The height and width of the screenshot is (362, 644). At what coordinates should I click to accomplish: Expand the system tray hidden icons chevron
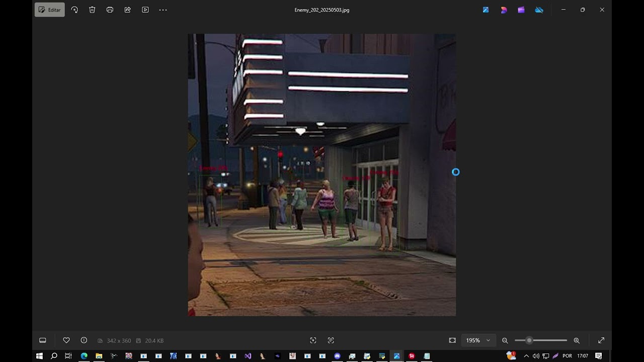point(526,356)
